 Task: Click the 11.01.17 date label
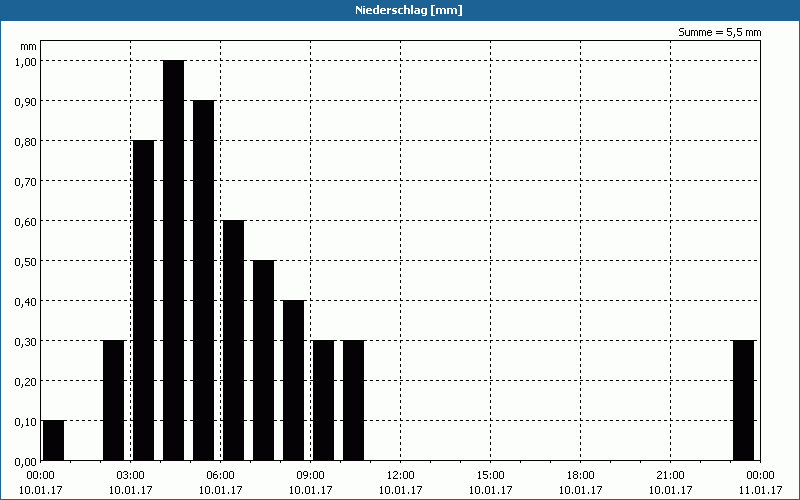click(x=760, y=490)
